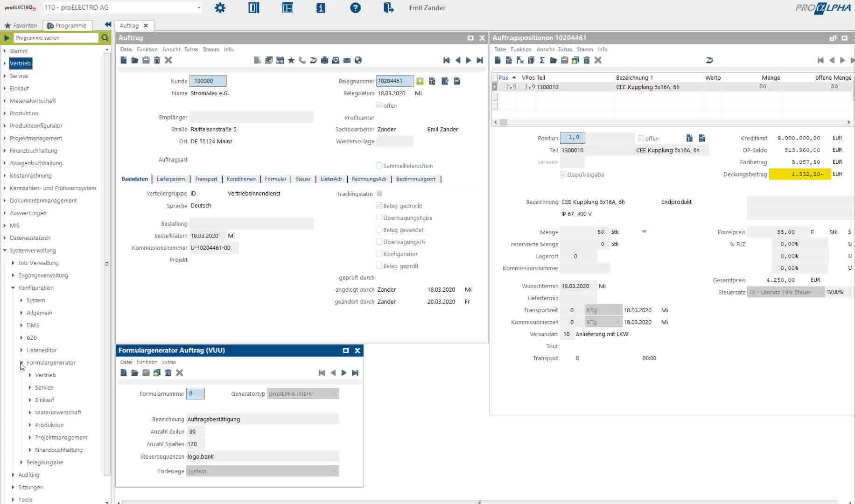Click the trash icon in Auftragspositionen toolbar

click(587, 60)
